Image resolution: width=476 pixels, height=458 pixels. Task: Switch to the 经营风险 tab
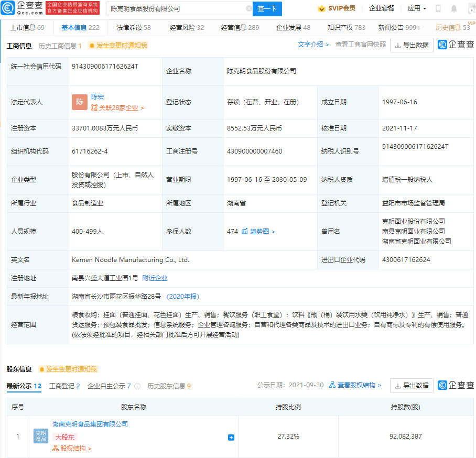click(x=187, y=28)
